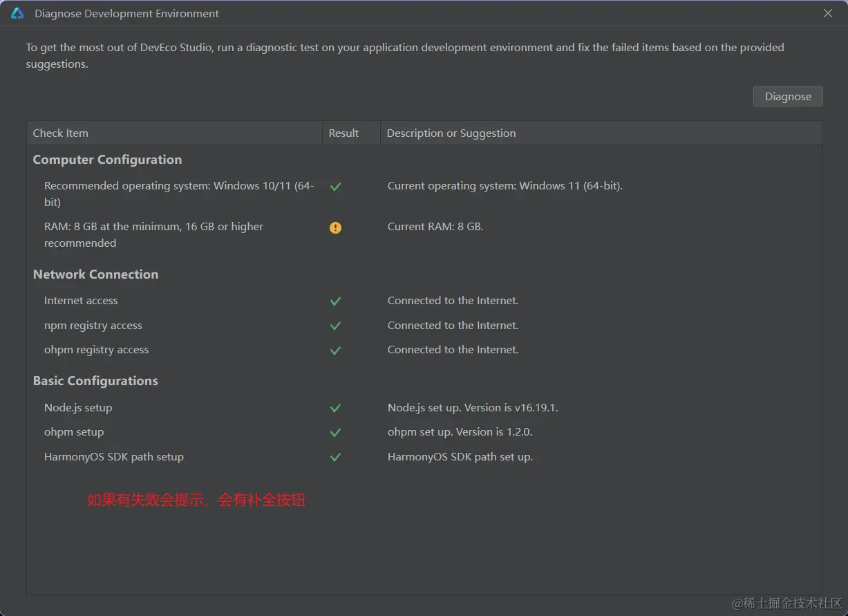The height and width of the screenshot is (616, 848).
Task: Click the HarmonyOS SDK path check mark
Action: pos(335,457)
